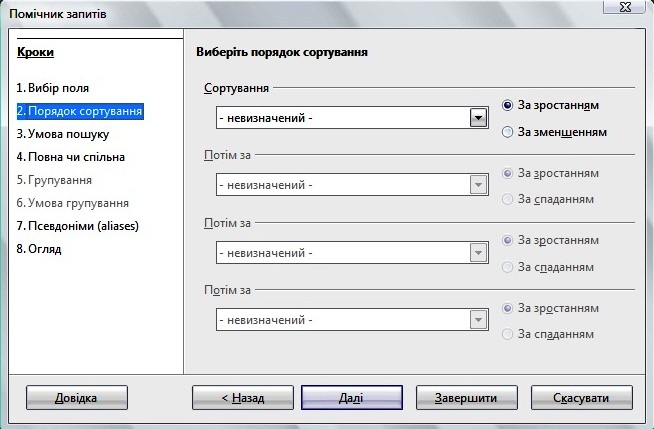Close the Помічник запитів dialog window
The height and width of the screenshot is (429, 654).
coord(624,9)
